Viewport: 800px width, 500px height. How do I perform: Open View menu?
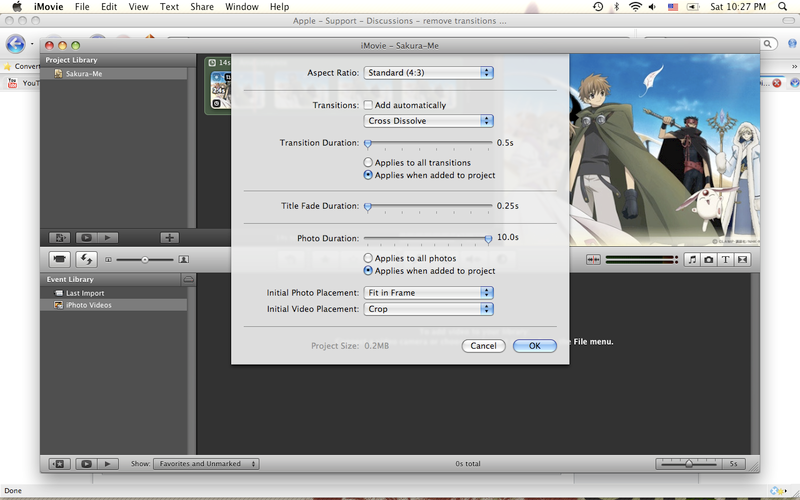138,7
